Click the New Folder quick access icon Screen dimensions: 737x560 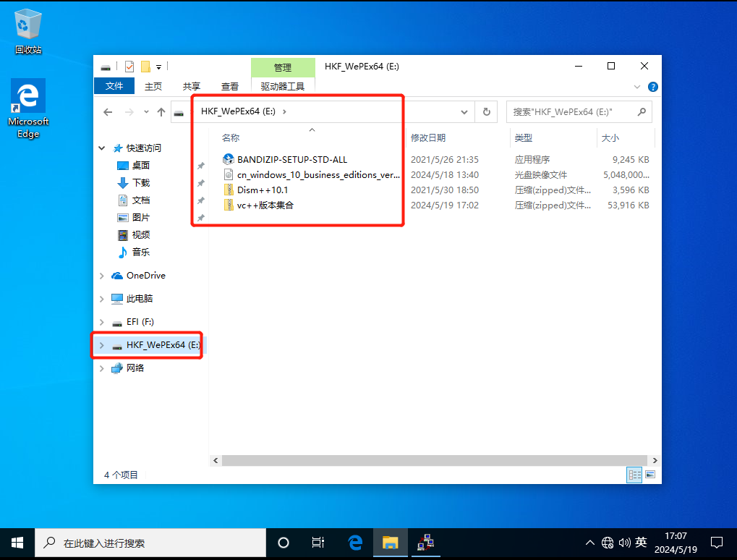145,67
